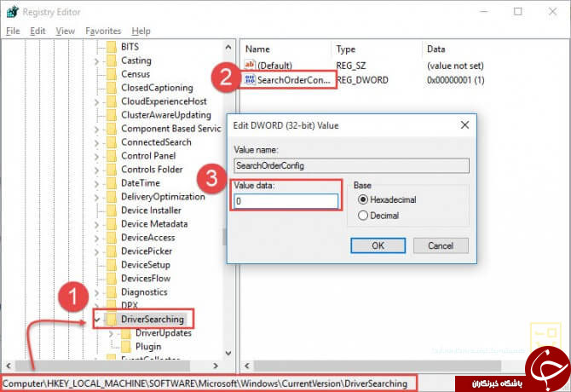571x392 pixels.
Task: Select the DeliveryOptimization folder icon
Action: [112, 197]
